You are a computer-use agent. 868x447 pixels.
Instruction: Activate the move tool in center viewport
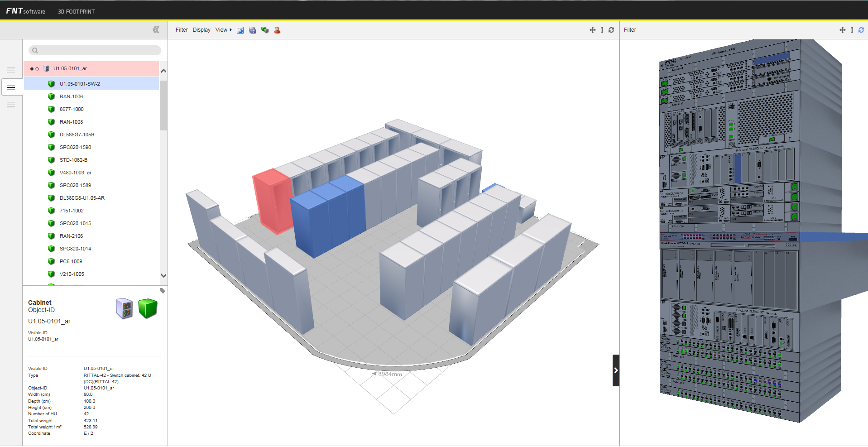[592, 30]
